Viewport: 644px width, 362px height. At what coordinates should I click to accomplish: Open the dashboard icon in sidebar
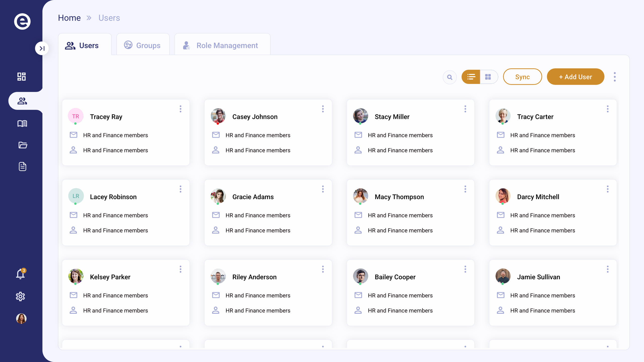coord(22,77)
